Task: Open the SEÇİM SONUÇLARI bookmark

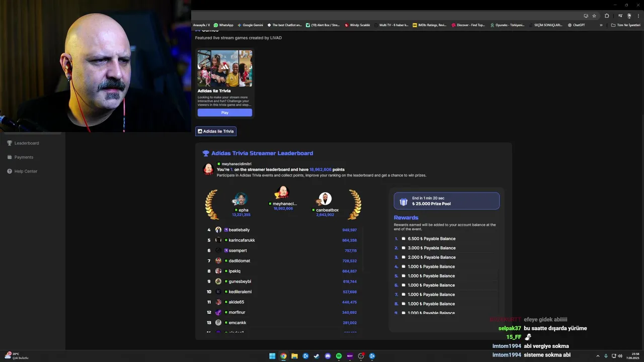Action: [546, 25]
